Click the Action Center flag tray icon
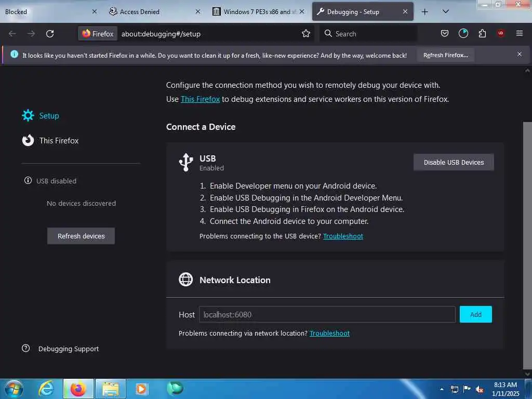 pyautogui.click(x=467, y=389)
